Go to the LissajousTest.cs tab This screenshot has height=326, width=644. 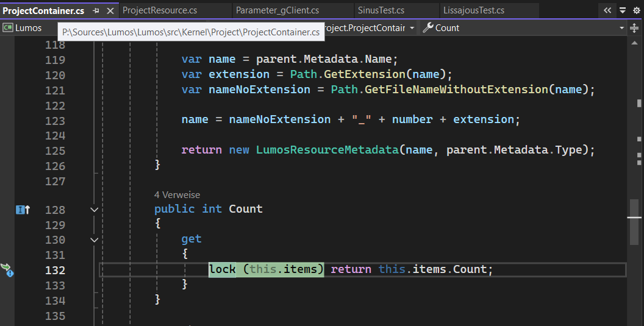point(474,10)
